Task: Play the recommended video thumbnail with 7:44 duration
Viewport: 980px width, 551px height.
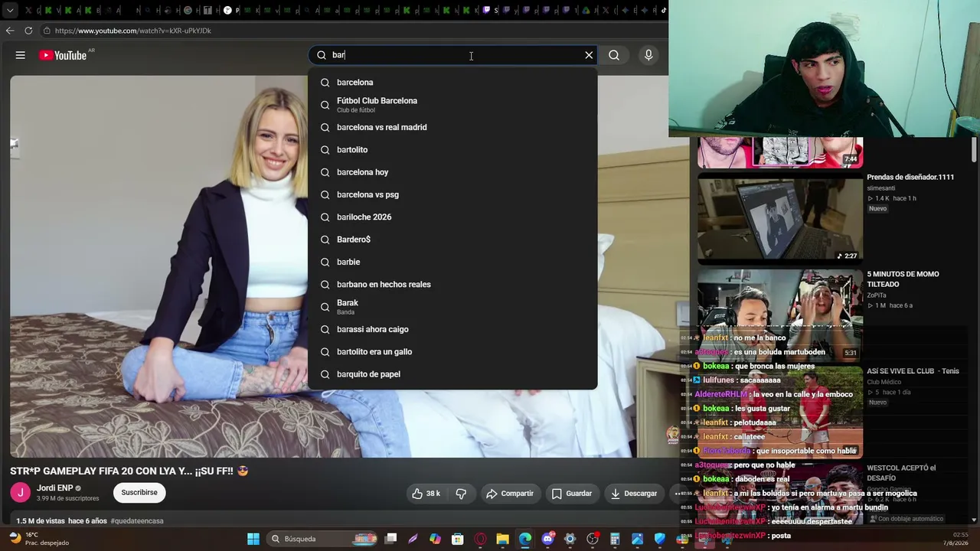Action: pyautogui.click(x=780, y=152)
